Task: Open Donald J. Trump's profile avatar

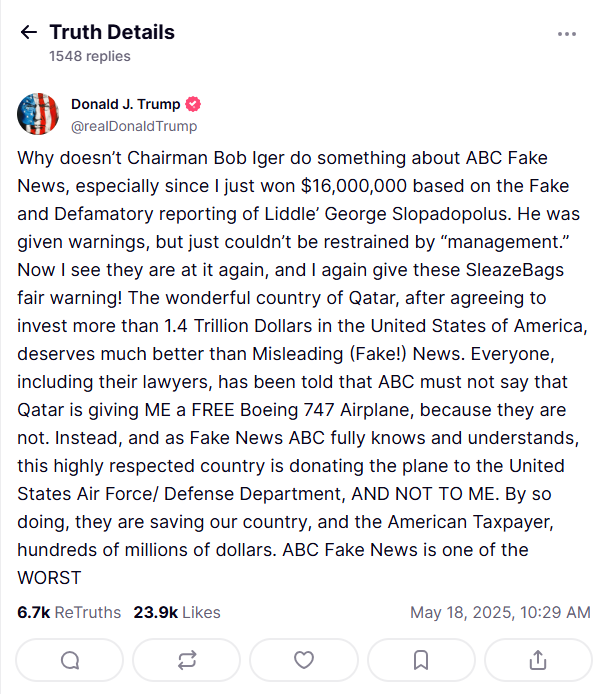Action: [38, 114]
